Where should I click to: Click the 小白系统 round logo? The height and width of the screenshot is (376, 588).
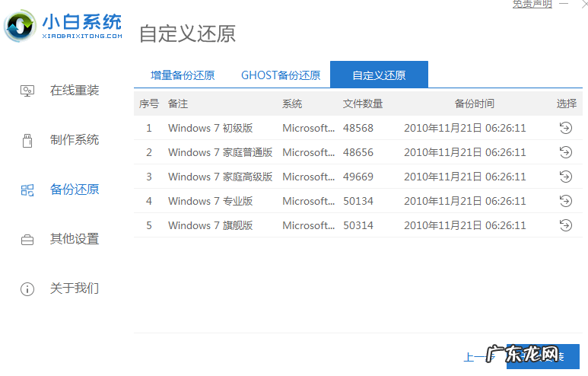[x=20, y=26]
